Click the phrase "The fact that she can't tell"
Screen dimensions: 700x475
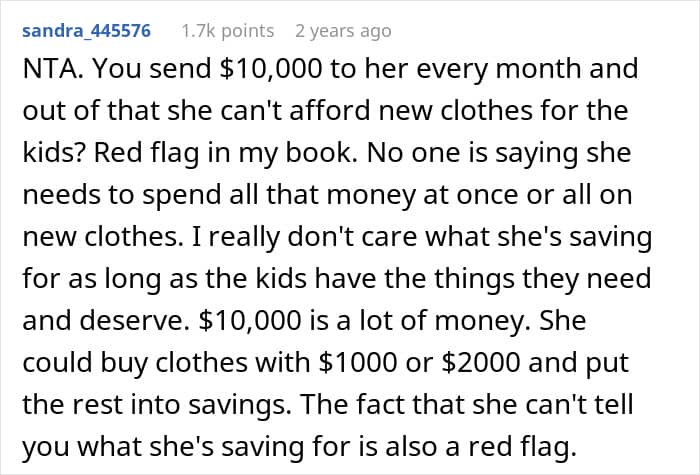467,404
